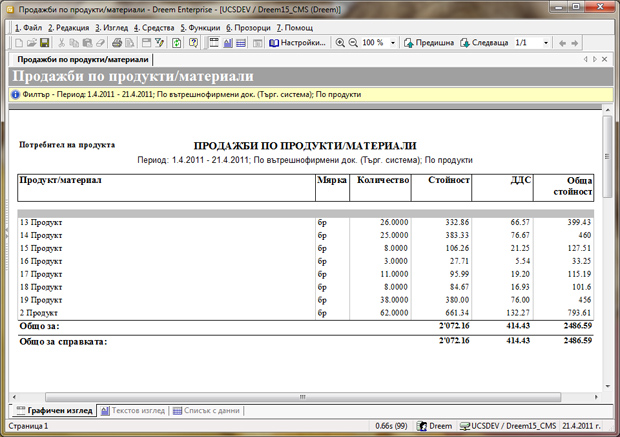Click the grayed panel icon before Настройки

pyautogui.click(x=257, y=43)
